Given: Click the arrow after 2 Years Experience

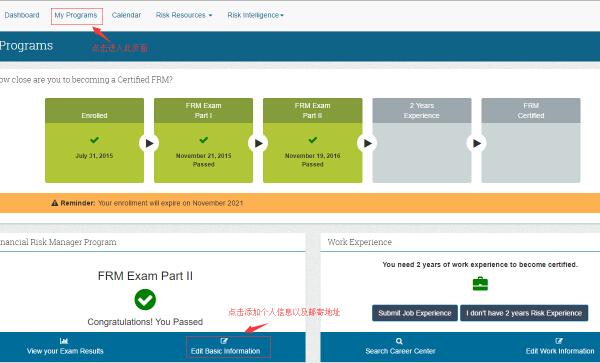Looking at the screenshot, I should tap(476, 143).
